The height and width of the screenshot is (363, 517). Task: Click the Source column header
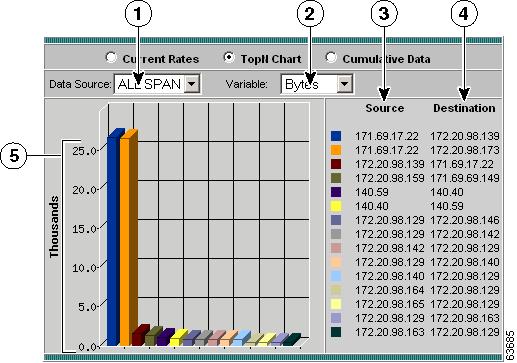coord(385,108)
